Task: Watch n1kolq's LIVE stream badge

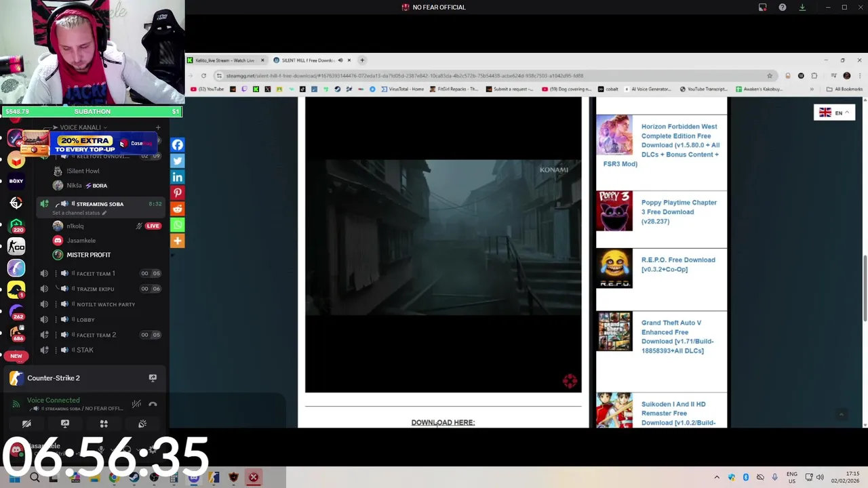Action: [x=153, y=226]
